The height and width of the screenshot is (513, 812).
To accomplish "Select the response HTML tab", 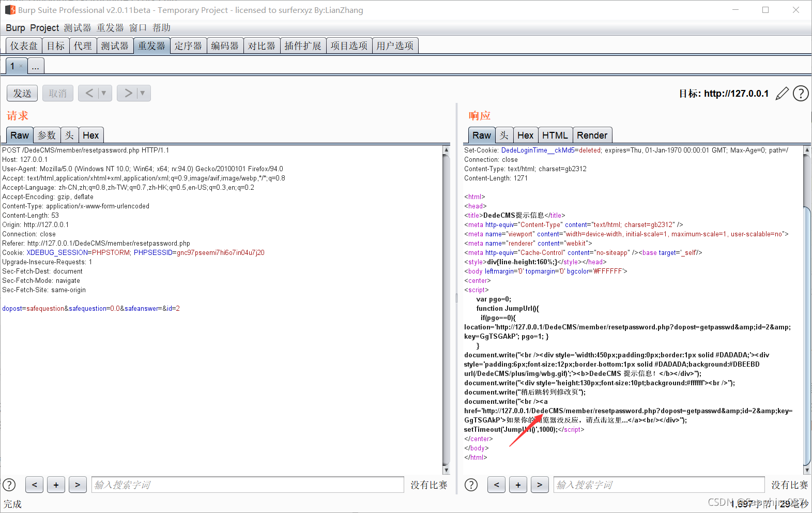I will (555, 135).
